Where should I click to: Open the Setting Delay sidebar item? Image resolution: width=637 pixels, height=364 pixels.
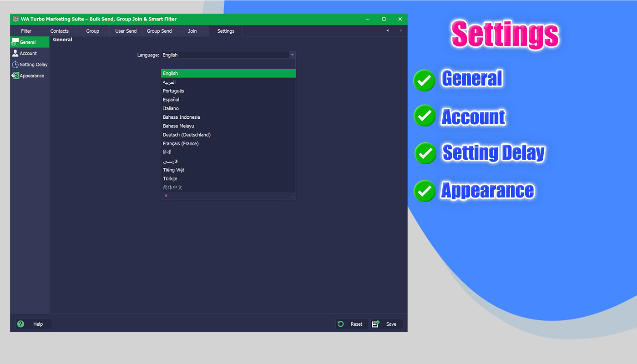coord(30,65)
